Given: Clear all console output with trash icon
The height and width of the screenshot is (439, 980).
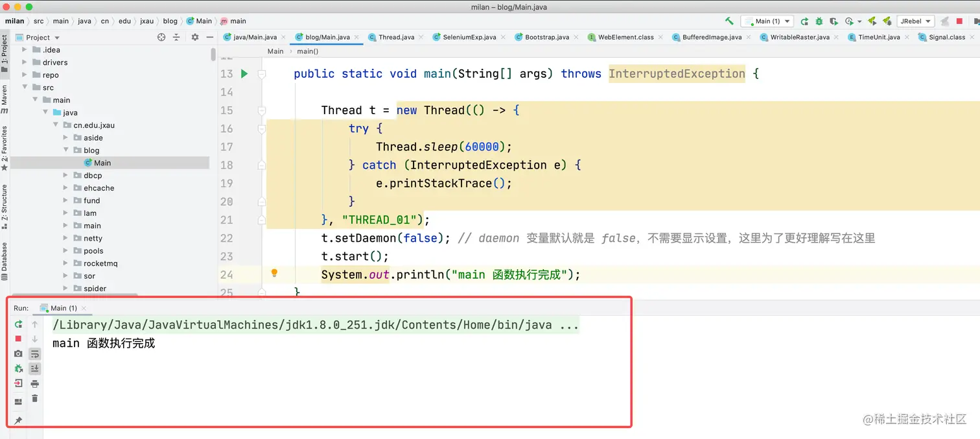Looking at the screenshot, I should click(x=35, y=398).
